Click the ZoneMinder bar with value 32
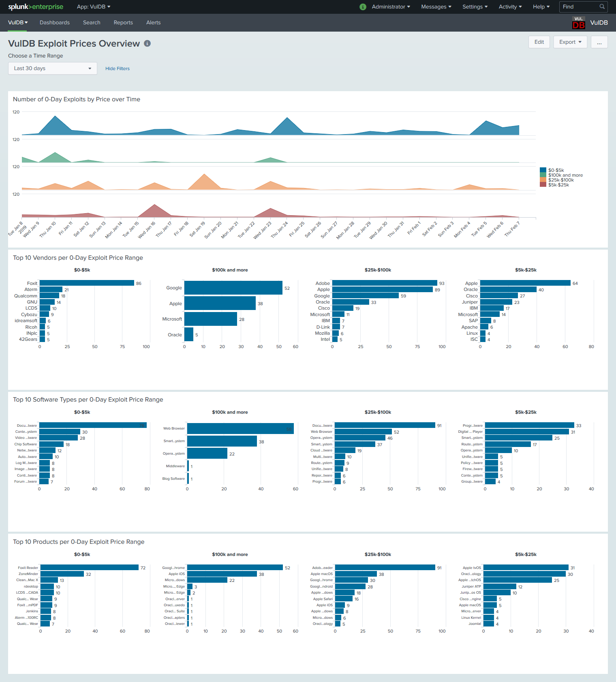 pos(62,574)
